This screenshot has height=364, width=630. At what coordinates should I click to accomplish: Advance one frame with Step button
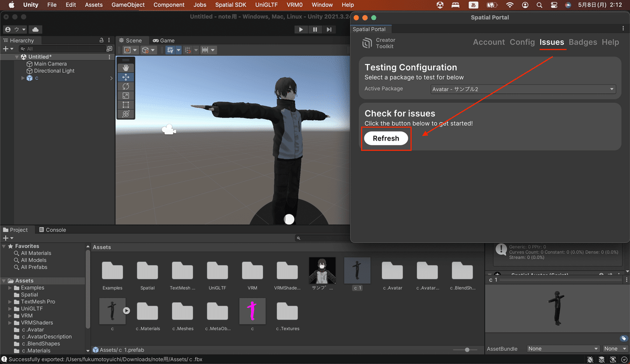click(329, 30)
